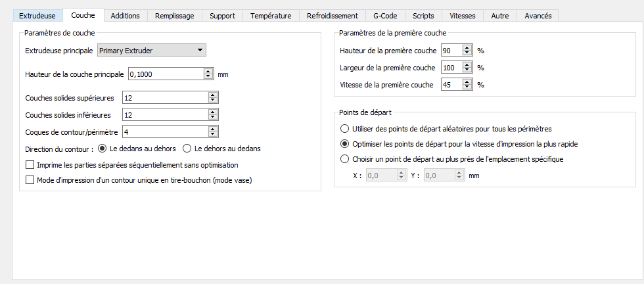Viewport: 644px width, 284px height.
Task: Increase first layer width percentage
Action: point(467,65)
